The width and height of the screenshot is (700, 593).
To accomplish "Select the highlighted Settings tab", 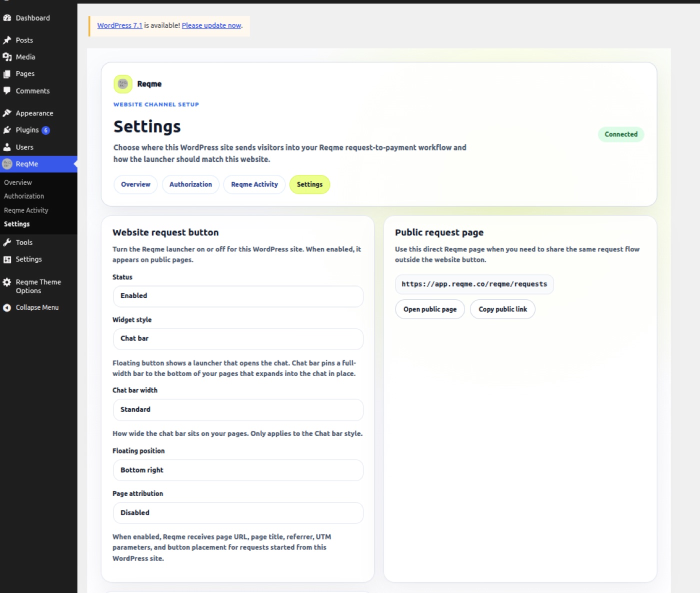I will (309, 184).
